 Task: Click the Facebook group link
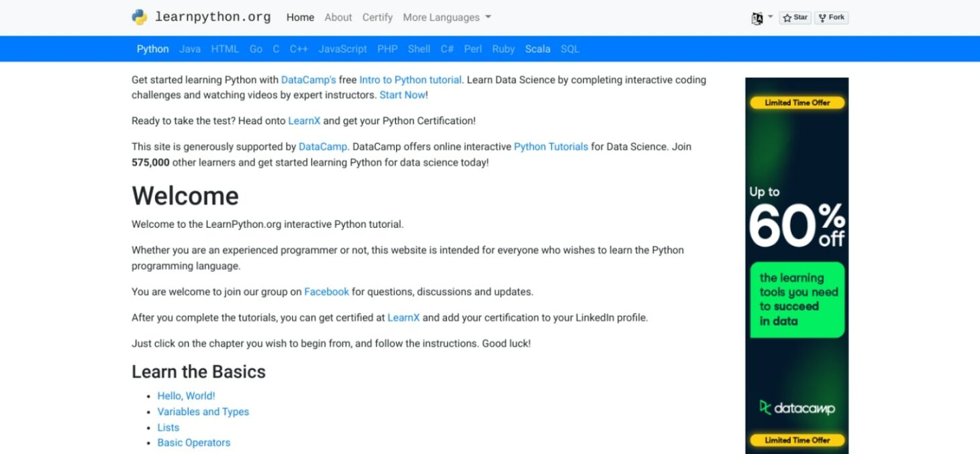pos(326,292)
